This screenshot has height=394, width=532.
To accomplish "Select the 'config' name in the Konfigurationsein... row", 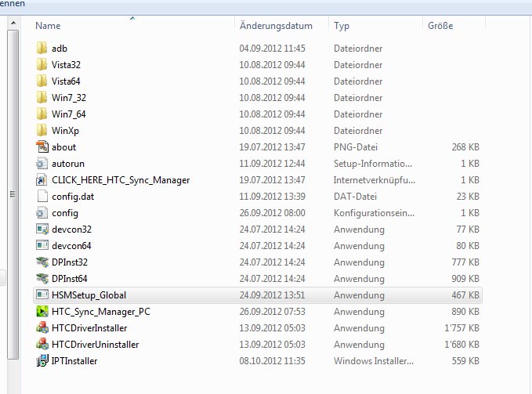I will pyautogui.click(x=65, y=213).
